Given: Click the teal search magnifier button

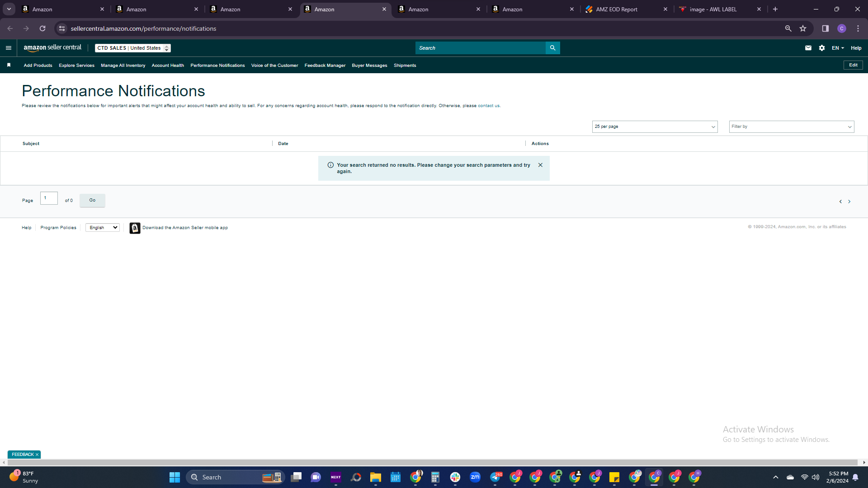Looking at the screenshot, I should [552, 48].
